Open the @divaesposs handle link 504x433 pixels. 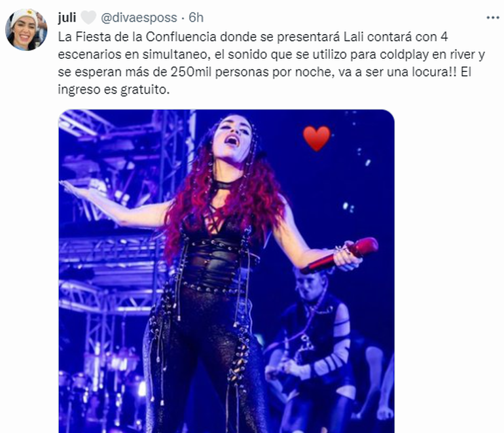tap(139, 18)
